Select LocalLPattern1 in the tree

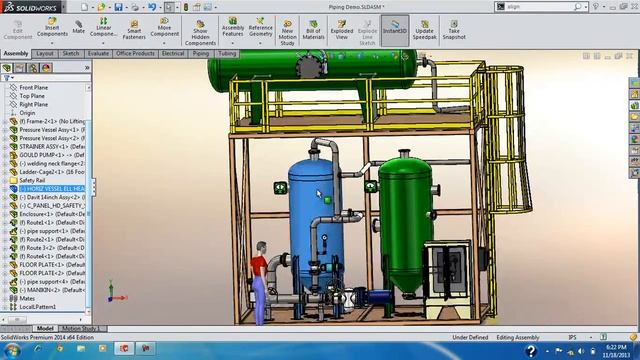tap(38, 307)
